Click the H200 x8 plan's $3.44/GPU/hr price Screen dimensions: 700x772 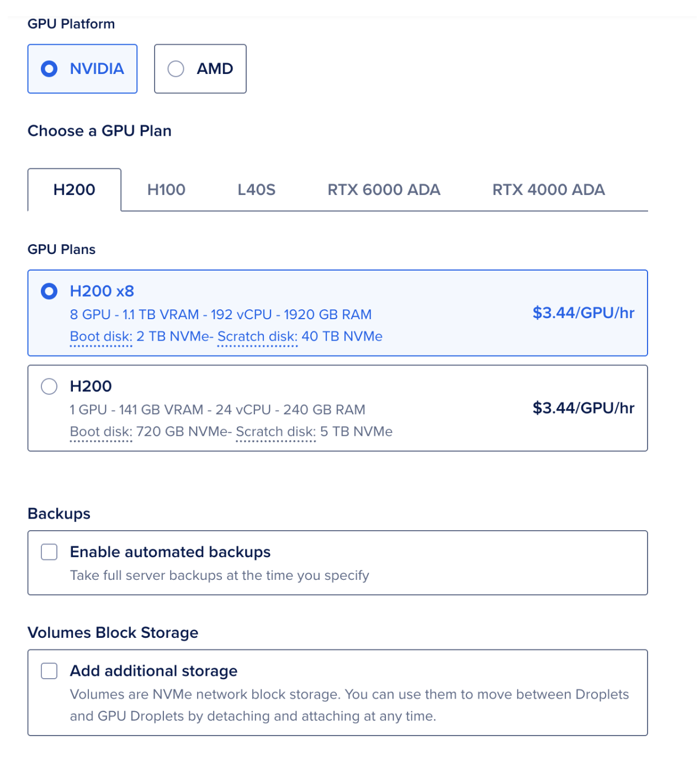583,313
